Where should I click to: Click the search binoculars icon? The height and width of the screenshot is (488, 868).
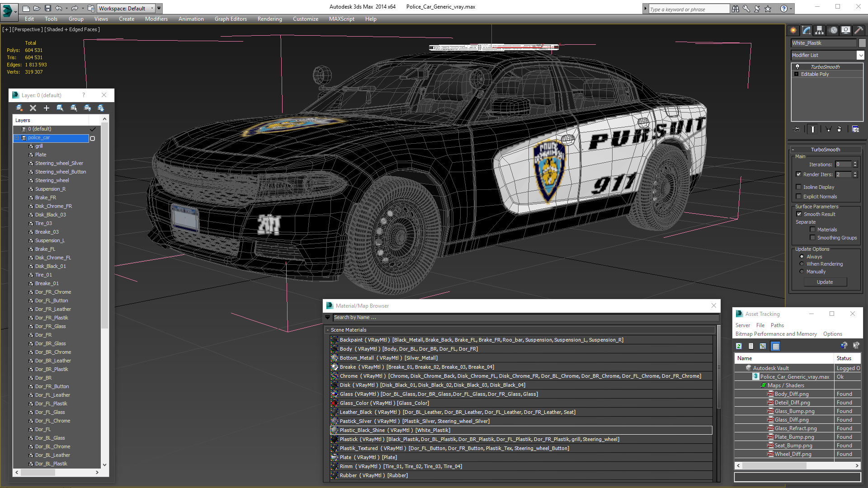pos(736,9)
